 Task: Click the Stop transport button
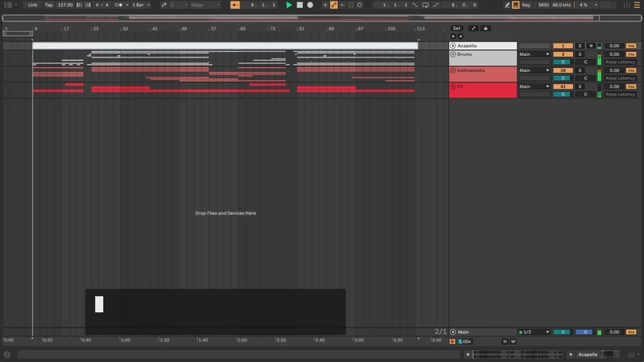[299, 5]
